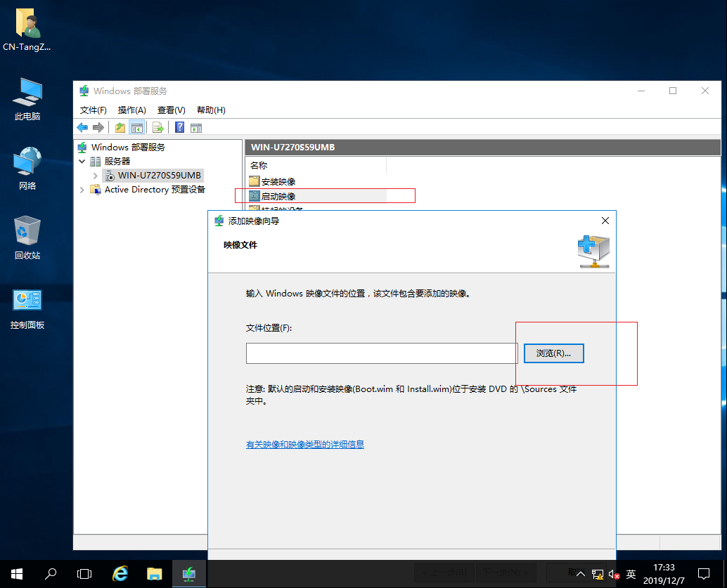Screen dimensions: 727x588
Task: Collapse the 服务器 tree node
Action: (x=82, y=161)
